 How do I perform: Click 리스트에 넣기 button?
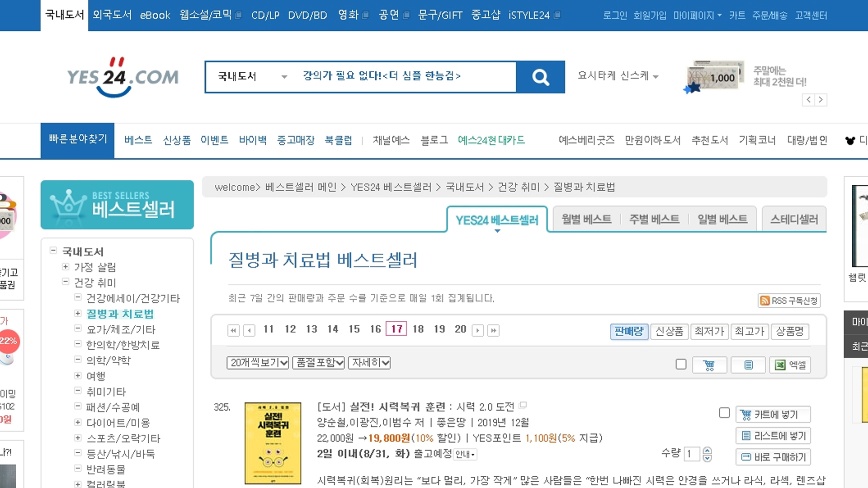[x=773, y=436]
